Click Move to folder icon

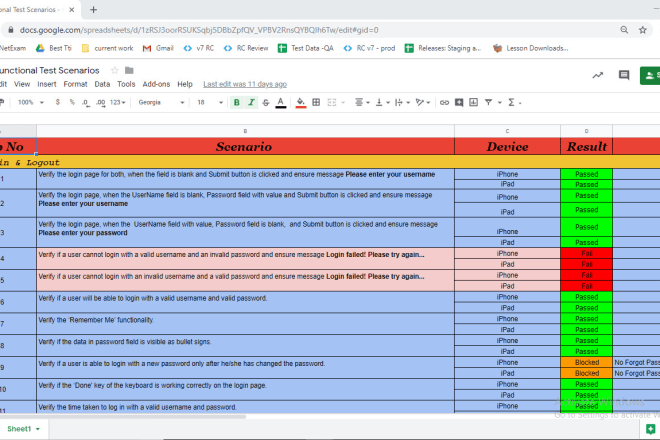pos(129,70)
